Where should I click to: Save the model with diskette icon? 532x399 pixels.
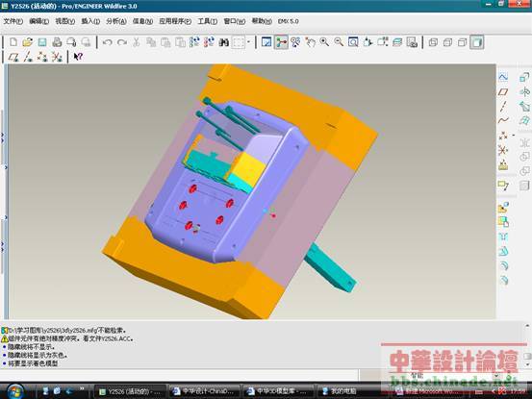pos(42,42)
